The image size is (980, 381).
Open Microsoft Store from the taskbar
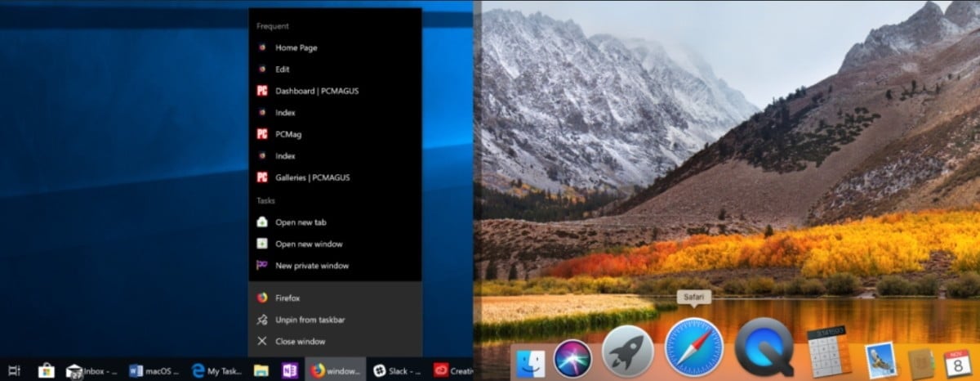point(46,370)
